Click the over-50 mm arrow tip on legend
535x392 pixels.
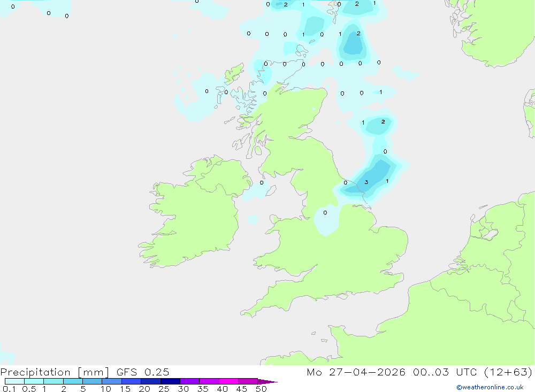pos(267,381)
